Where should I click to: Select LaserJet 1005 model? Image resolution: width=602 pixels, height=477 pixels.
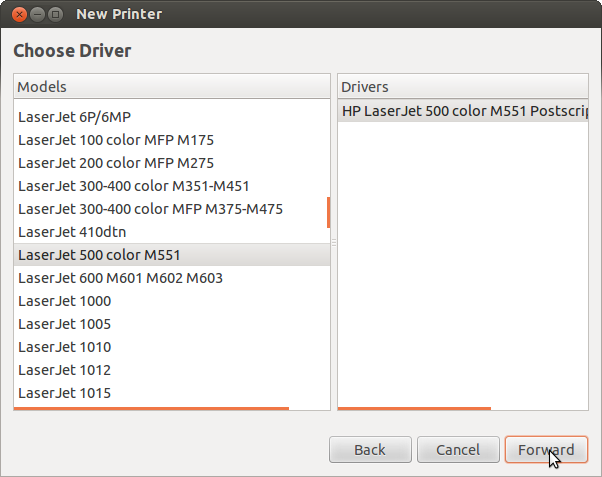tap(64, 324)
